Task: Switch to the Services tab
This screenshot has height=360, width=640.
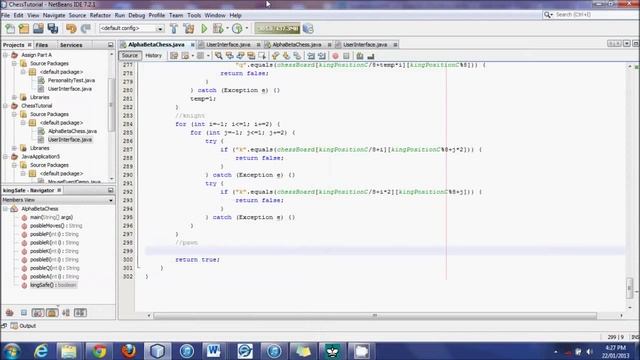Action: (x=71, y=45)
